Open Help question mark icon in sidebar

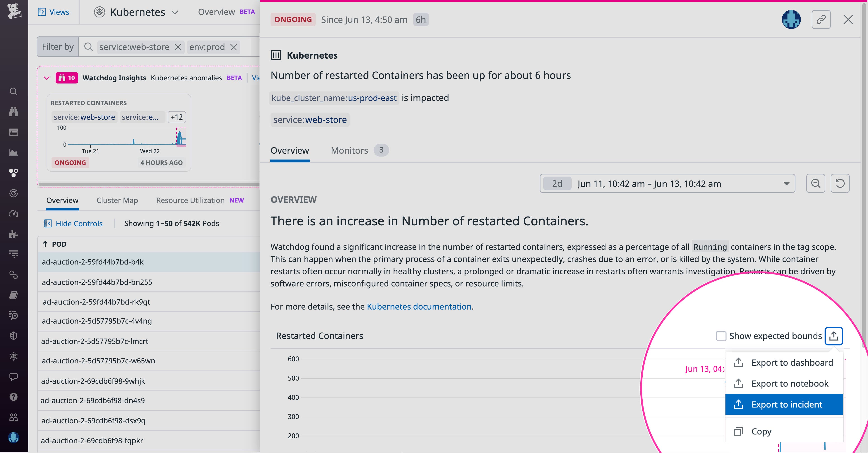tap(14, 397)
